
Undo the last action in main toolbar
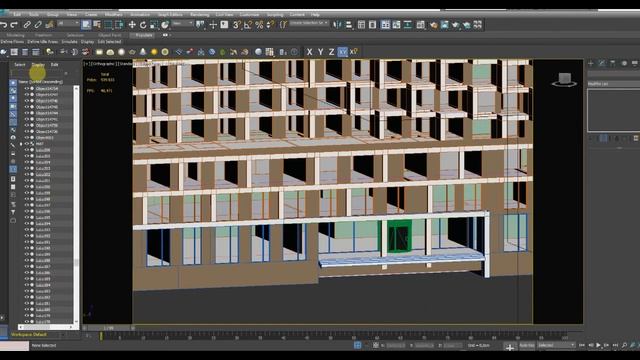coord(4,25)
